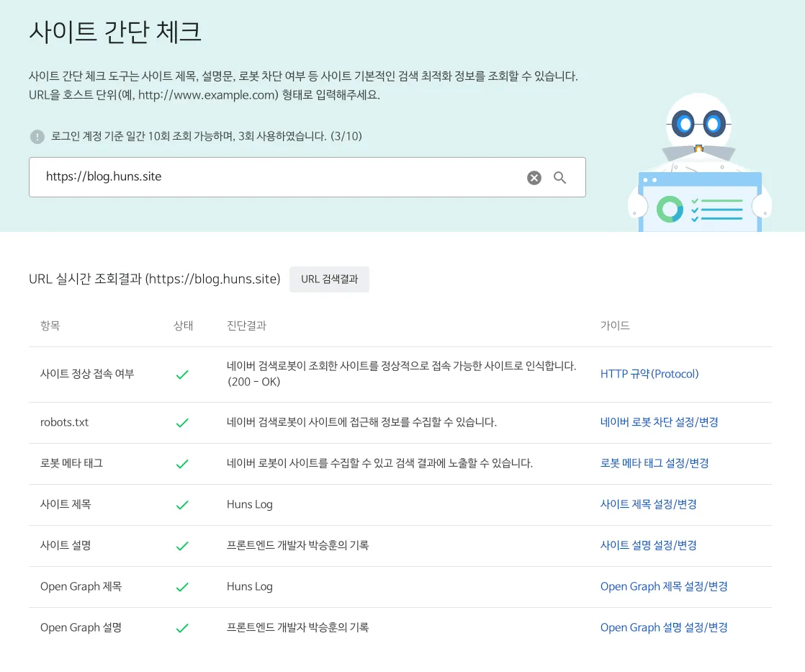Open the HTTP 규약(Protocol) guide link
This screenshot has height=672, width=805.
[x=649, y=374]
